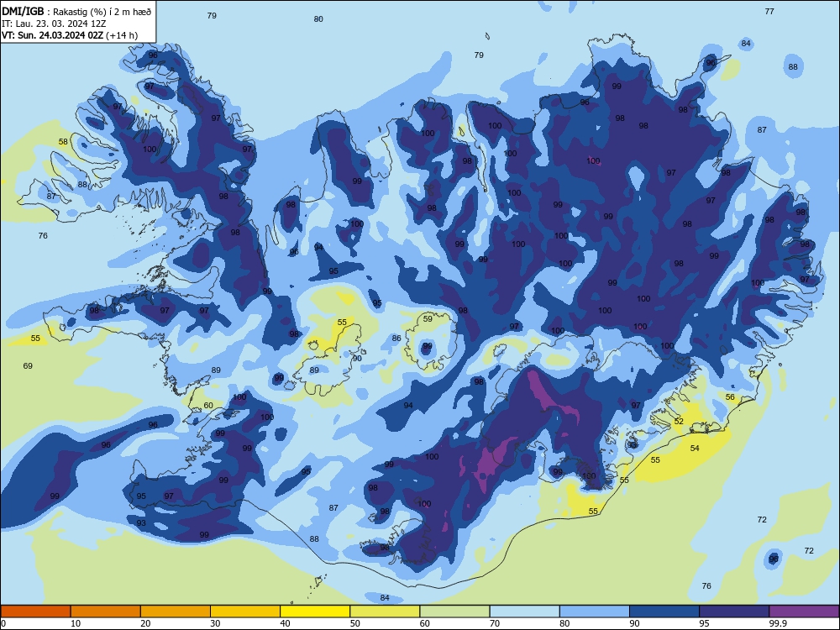Pick the pale yellow 50–60 legend swatch

pyautogui.click(x=385, y=612)
